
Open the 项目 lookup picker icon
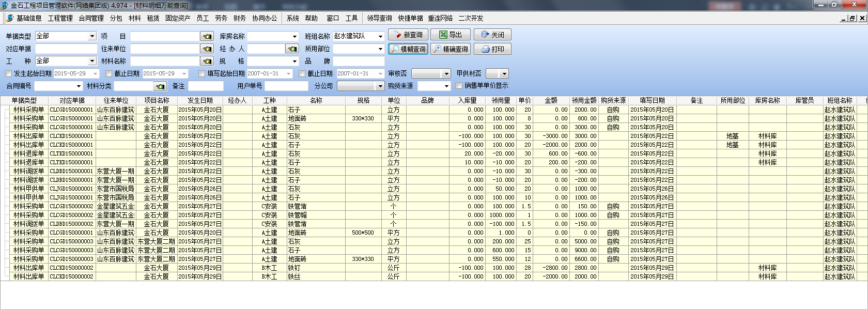[x=207, y=36]
